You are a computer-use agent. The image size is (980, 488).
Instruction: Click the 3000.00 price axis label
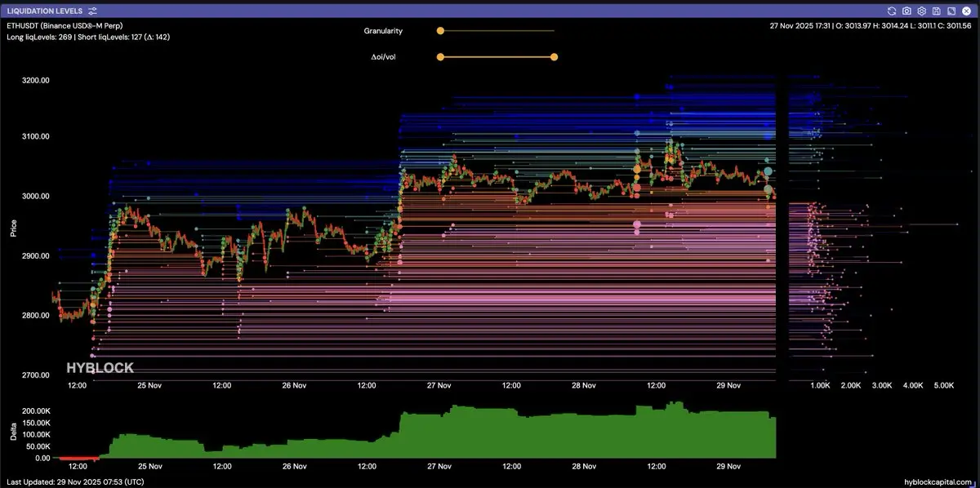[35, 196]
